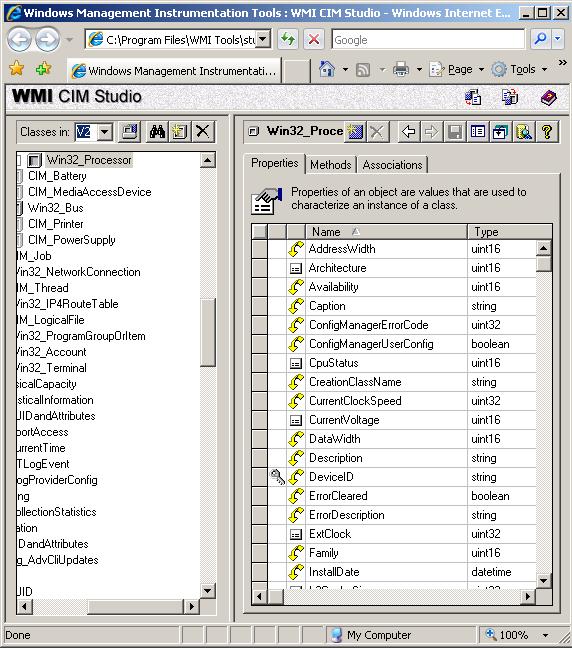Click the IE Back navigation button

pyautogui.click(x=19, y=40)
